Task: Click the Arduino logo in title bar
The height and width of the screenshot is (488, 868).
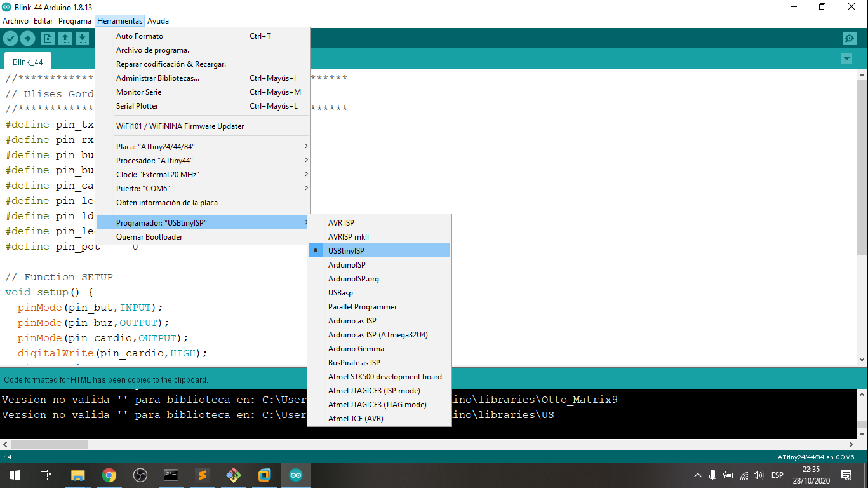Action: (x=6, y=6)
